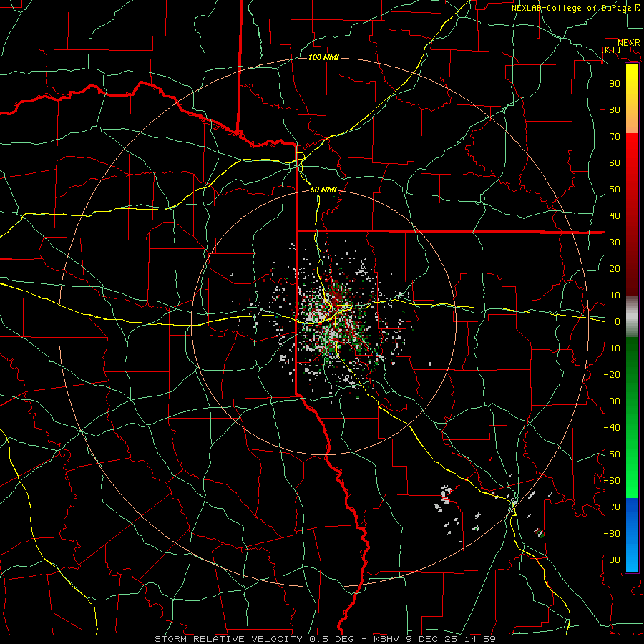The width and height of the screenshot is (644, 644).
Task: Click the -30 value on the velocity scale
Action: click(612, 401)
